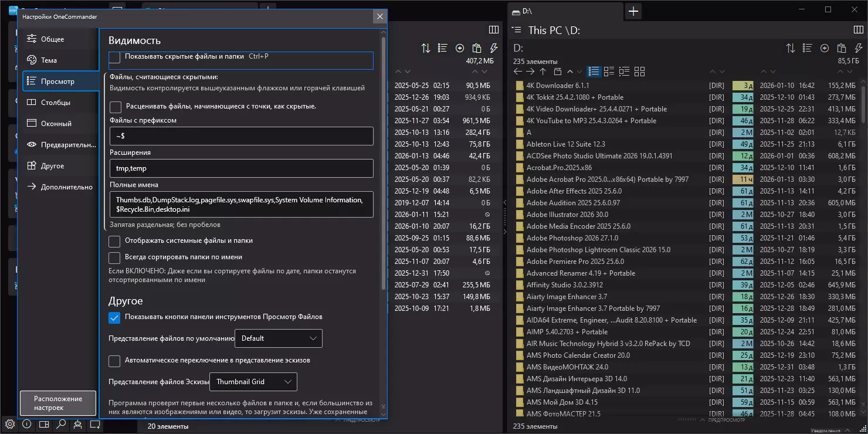Click the robot automation icon at bottom left
Image resolution: width=868 pixels, height=434 pixels.
(77, 425)
